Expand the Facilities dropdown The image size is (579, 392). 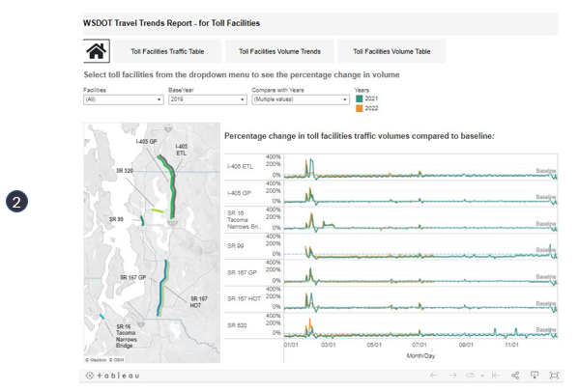tap(124, 99)
